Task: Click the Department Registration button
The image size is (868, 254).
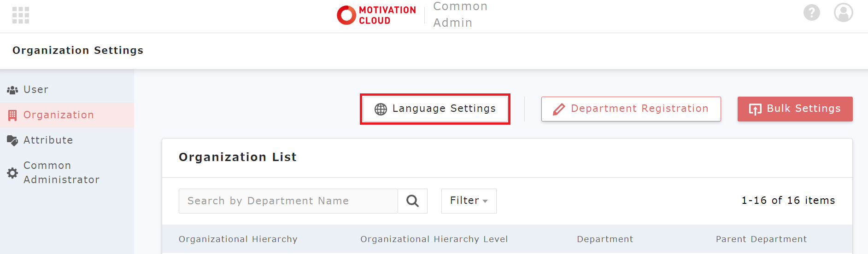Action: click(631, 109)
